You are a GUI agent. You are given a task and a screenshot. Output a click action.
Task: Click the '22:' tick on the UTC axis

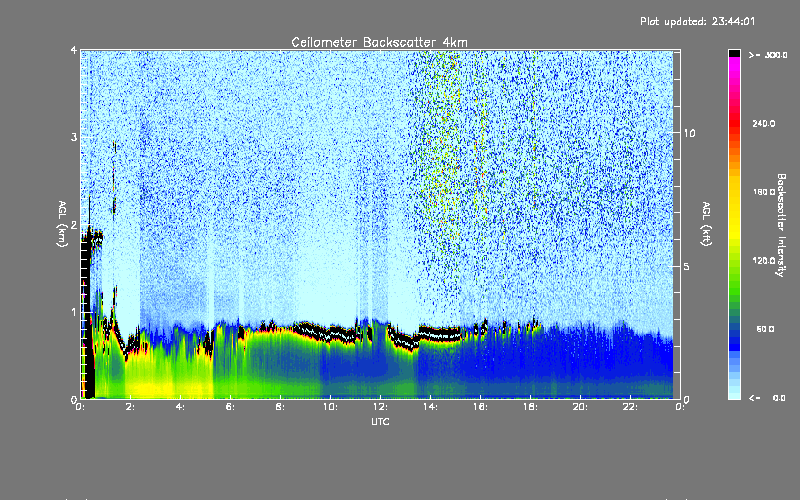click(x=630, y=407)
